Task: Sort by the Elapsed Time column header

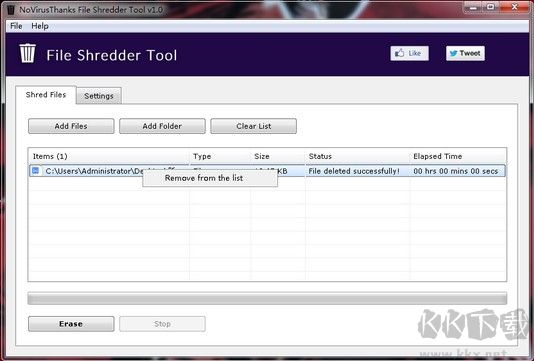Action: (458, 156)
